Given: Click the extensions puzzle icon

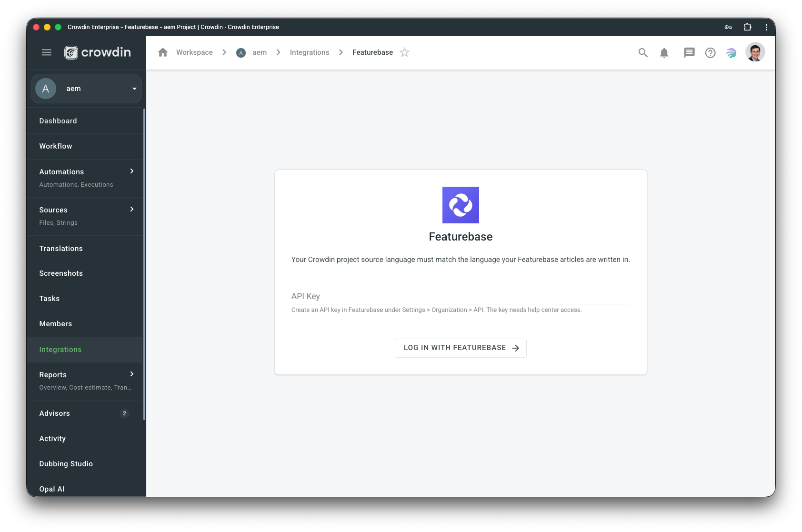Looking at the screenshot, I should [x=747, y=27].
